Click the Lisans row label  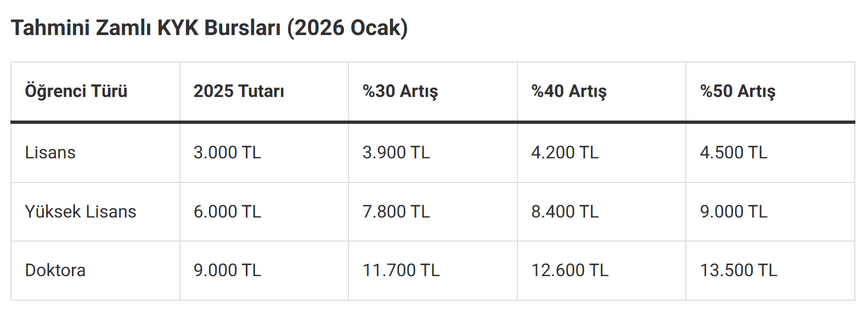[x=50, y=152]
